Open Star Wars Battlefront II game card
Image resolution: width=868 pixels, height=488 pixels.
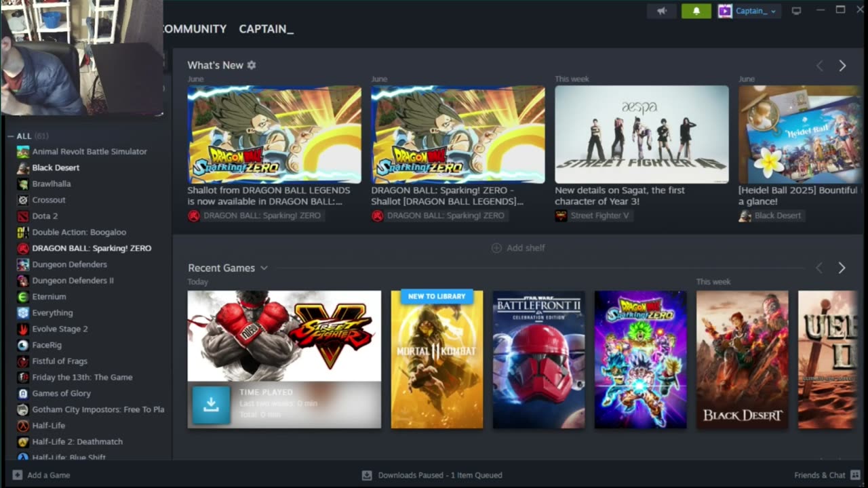click(x=538, y=359)
